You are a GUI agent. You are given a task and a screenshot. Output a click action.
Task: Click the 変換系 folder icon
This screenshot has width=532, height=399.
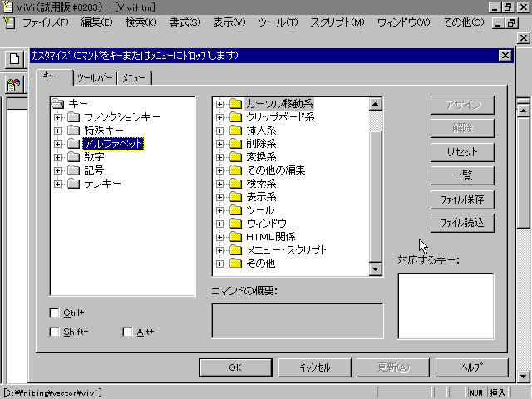point(235,157)
